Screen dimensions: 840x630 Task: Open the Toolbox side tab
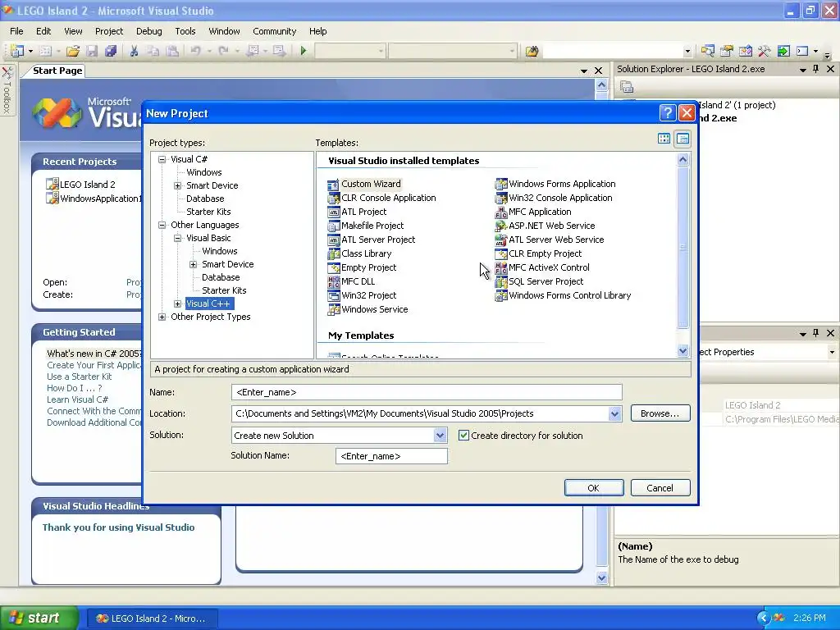pyautogui.click(x=7, y=90)
